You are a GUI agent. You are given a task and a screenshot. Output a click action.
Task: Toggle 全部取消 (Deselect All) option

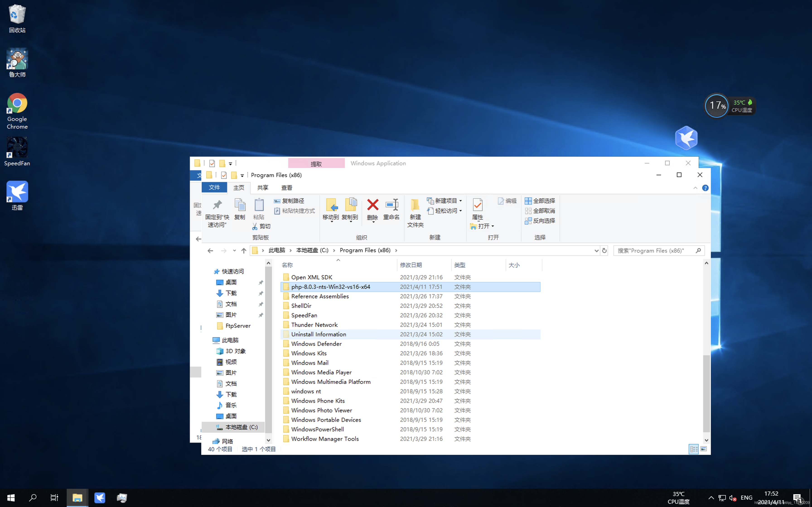tap(538, 210)
